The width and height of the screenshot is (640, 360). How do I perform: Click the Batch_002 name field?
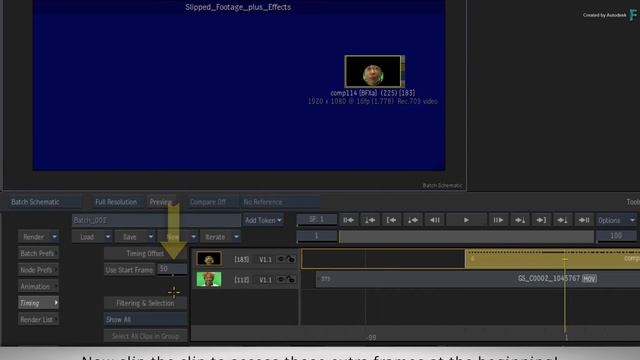point(156,220)
